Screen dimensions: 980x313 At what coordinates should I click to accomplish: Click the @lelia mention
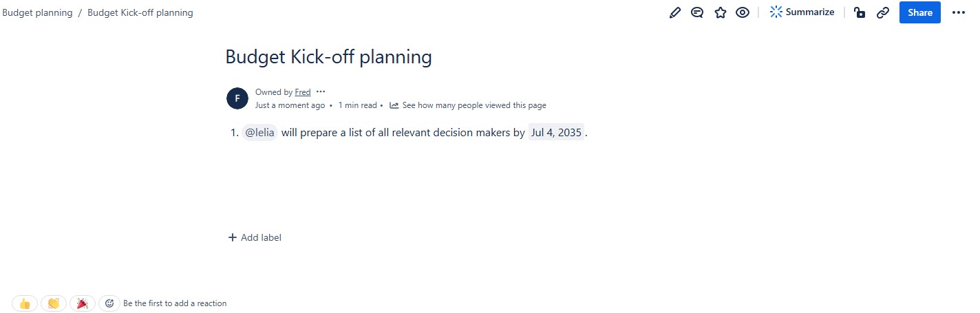(x=259, y=133)
